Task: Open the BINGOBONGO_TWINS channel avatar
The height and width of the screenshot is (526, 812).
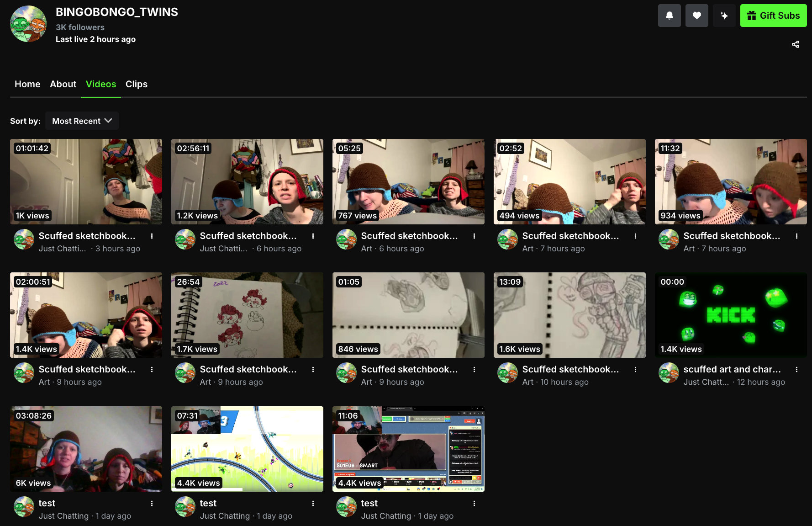Action: coord(28,24)
